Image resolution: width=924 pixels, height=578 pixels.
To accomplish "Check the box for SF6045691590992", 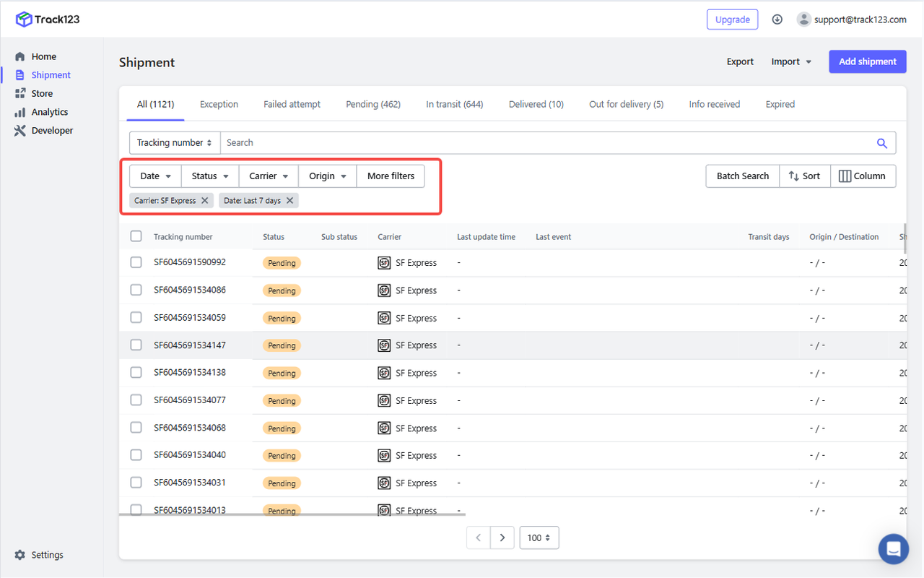I will click(x=136, y=263).
